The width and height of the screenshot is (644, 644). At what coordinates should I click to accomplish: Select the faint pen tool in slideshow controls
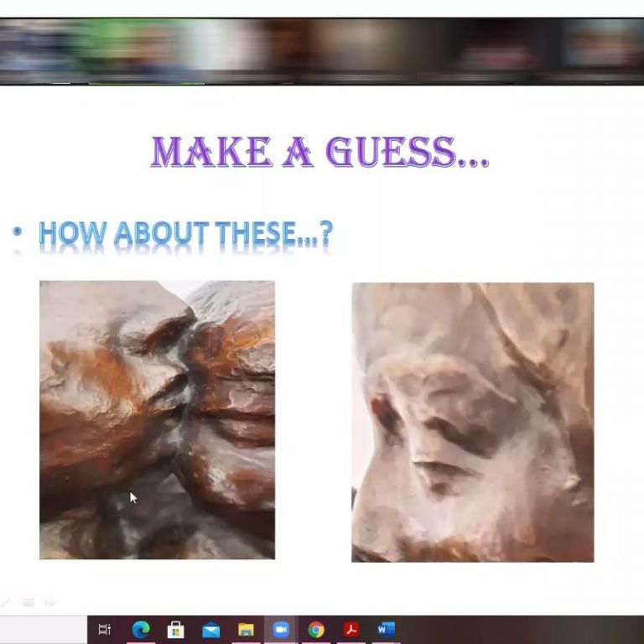tap(7, 601)
